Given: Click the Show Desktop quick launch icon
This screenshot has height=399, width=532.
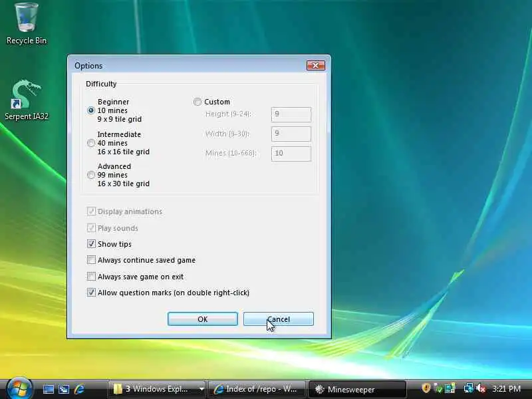Looking at the screenshot, I should 48,389.
